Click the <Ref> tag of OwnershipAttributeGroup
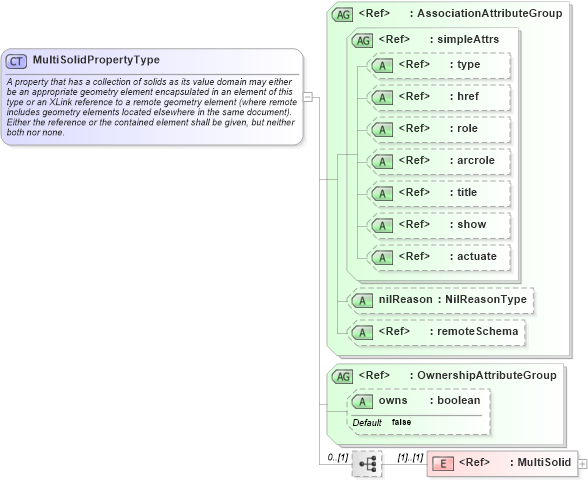The height and width of the screenshot is (481, 588). pos(374,375)
